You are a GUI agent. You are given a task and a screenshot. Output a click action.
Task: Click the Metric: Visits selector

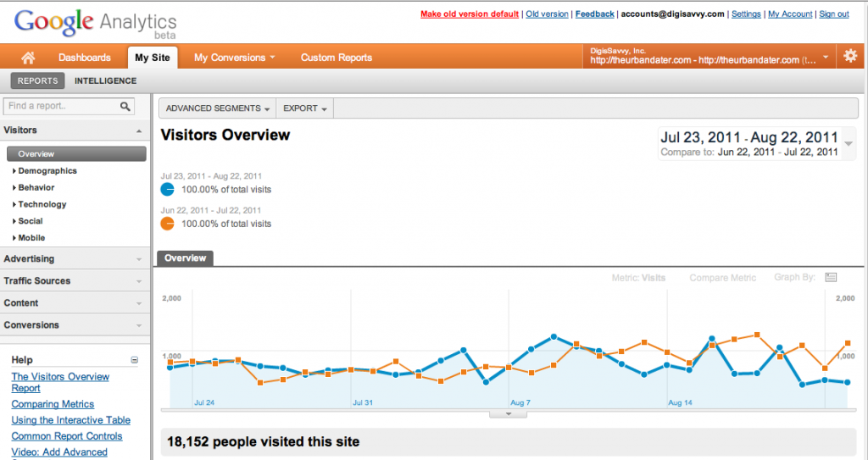(x=638, y=278)
